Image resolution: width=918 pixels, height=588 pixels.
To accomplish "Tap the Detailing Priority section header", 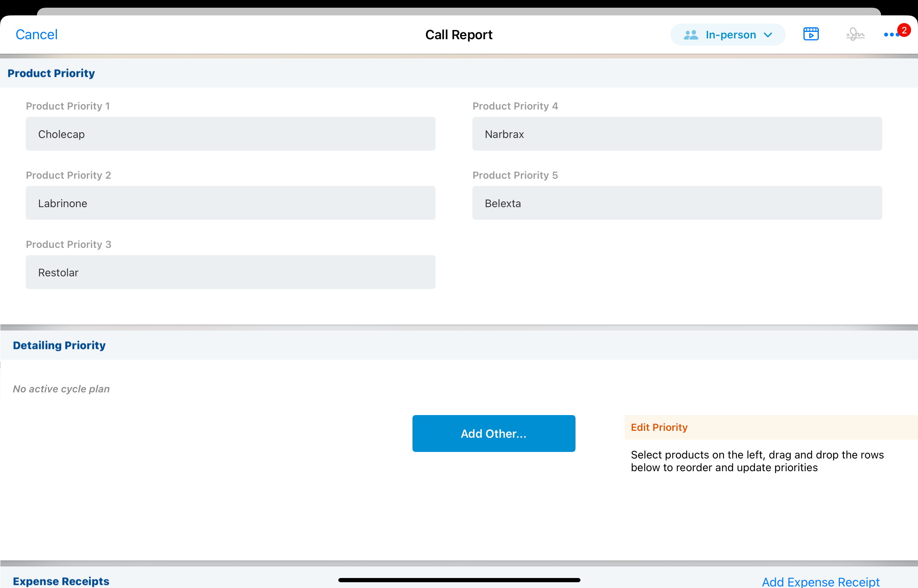I will (x=59, y=345).
